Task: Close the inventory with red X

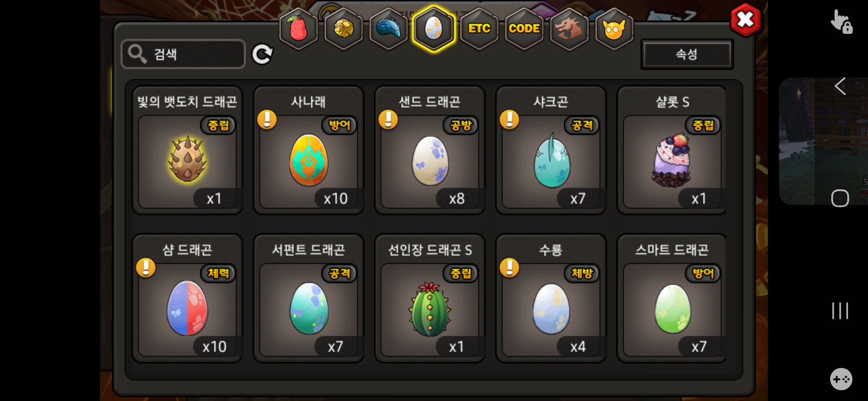Action: pos(746,20)
